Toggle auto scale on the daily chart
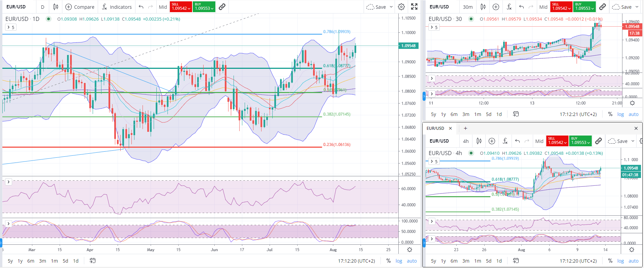Image resolution: width=644 pixels, height=268 pixels. pyautogui.click(x=412, y=261)
